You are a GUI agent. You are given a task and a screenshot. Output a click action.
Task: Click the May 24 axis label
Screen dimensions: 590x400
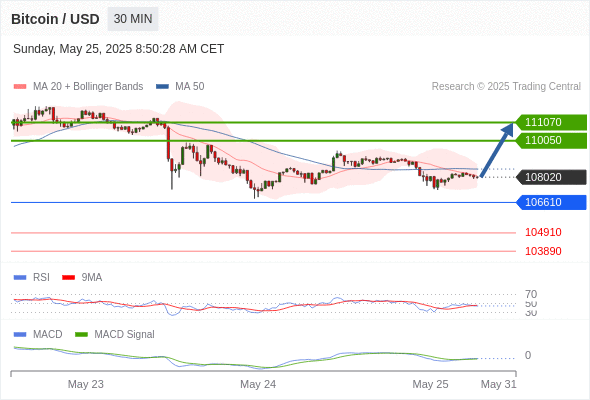pos(258,384)
